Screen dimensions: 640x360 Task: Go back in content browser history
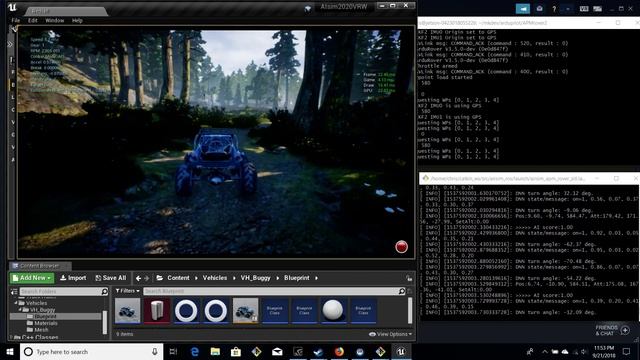pyautogui.click(x=138, y=278)
